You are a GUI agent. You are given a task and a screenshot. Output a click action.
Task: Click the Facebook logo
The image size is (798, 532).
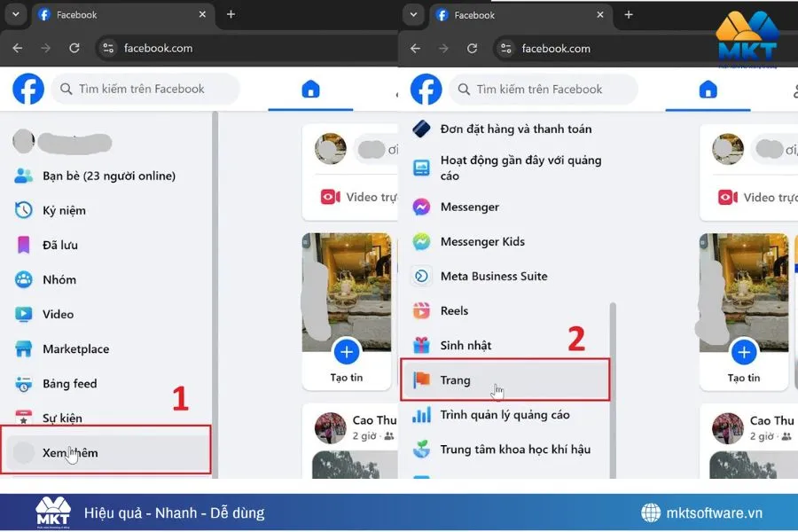coord(27,89)
